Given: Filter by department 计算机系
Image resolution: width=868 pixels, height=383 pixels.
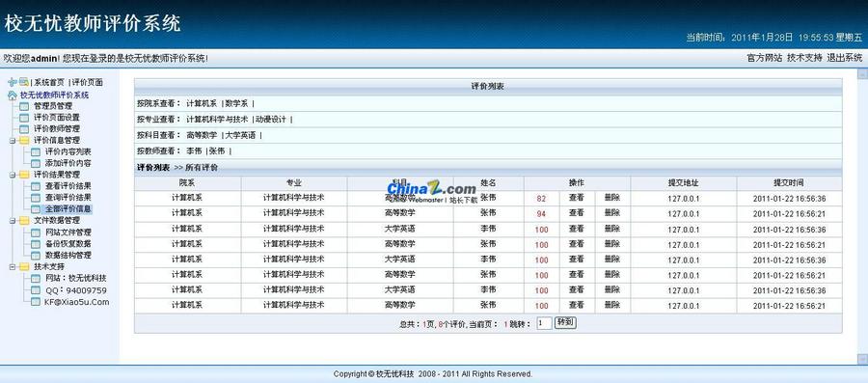Looking at the screenshot, I should pos(202,103).
